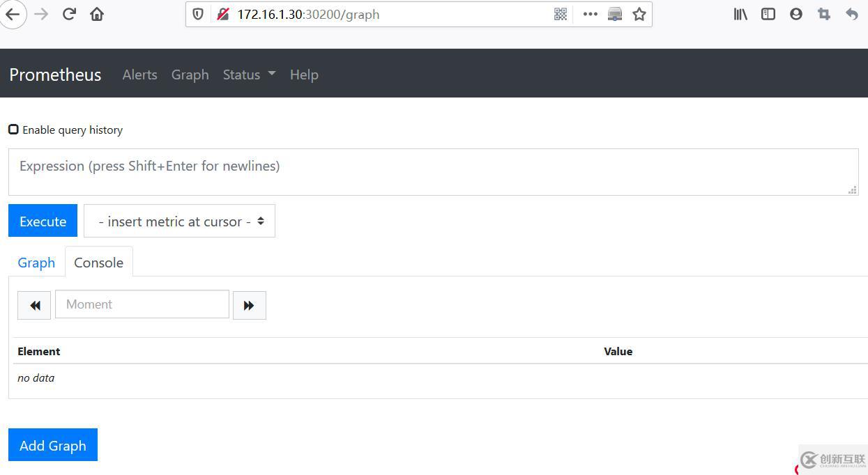The width and height of the screenshot is (868, 475).
Task: Click the QR code icon in address bar
Action: (561, 14)
